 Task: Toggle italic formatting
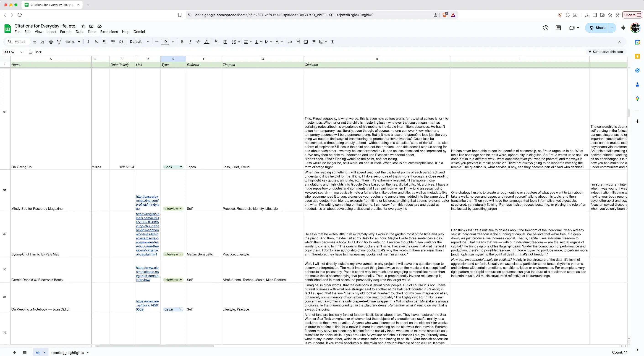190,42
